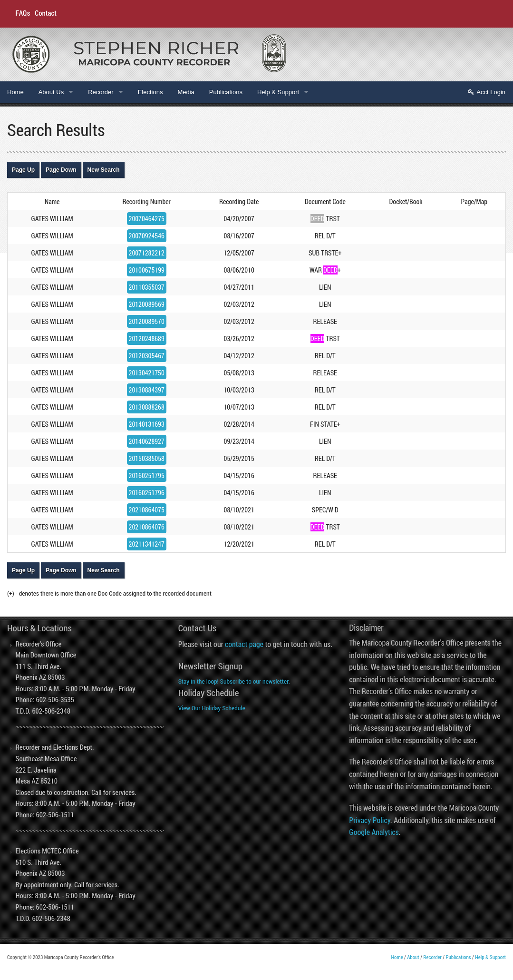Open recording number 20140628927

pos(146,441)
